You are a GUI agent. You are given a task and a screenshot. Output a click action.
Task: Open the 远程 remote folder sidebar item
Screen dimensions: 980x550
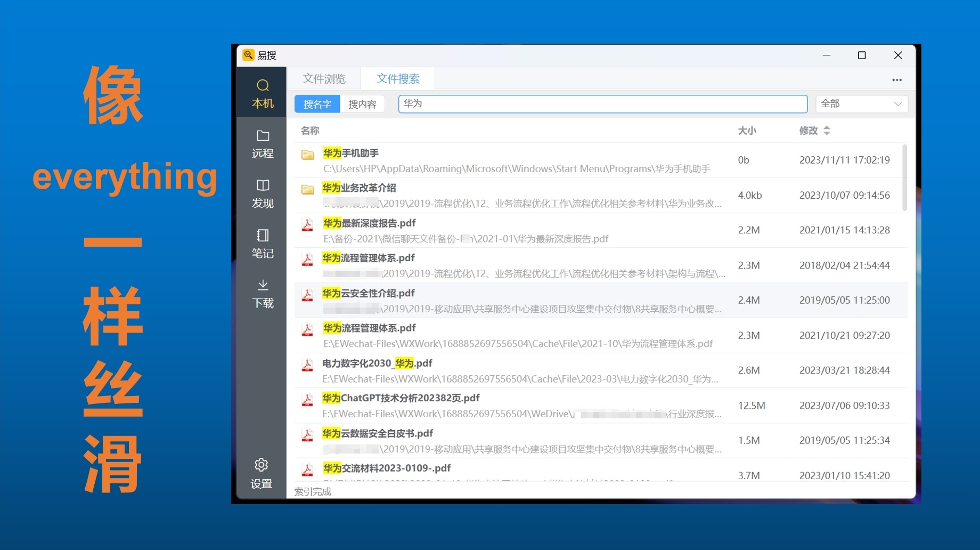pyautogui.click(x=263, y=144)
